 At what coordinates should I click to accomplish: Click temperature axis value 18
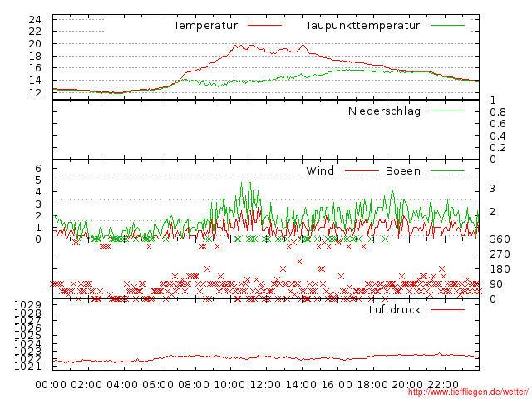[x=35, y=56]
